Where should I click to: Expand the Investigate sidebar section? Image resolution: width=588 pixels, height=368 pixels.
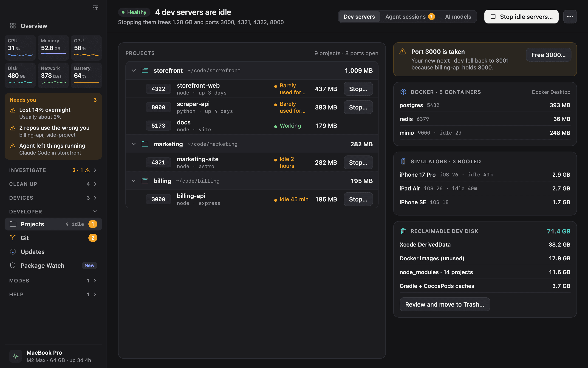53,170
